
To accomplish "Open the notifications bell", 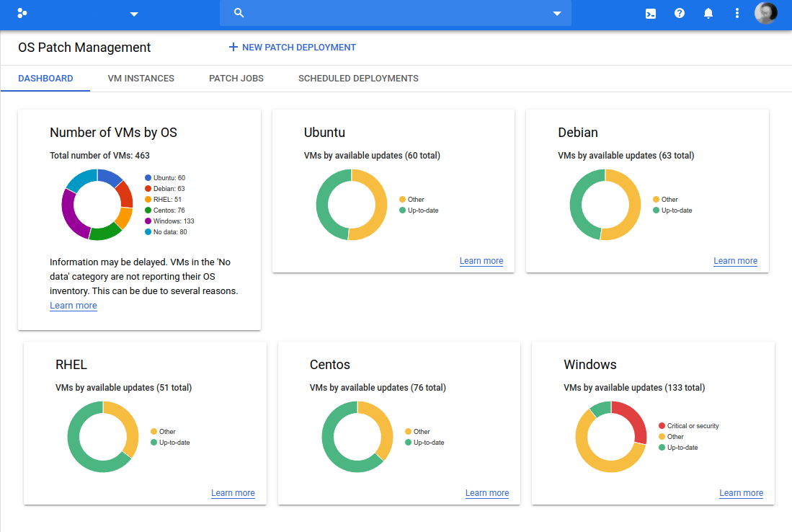I will click(x=708, y=13).
